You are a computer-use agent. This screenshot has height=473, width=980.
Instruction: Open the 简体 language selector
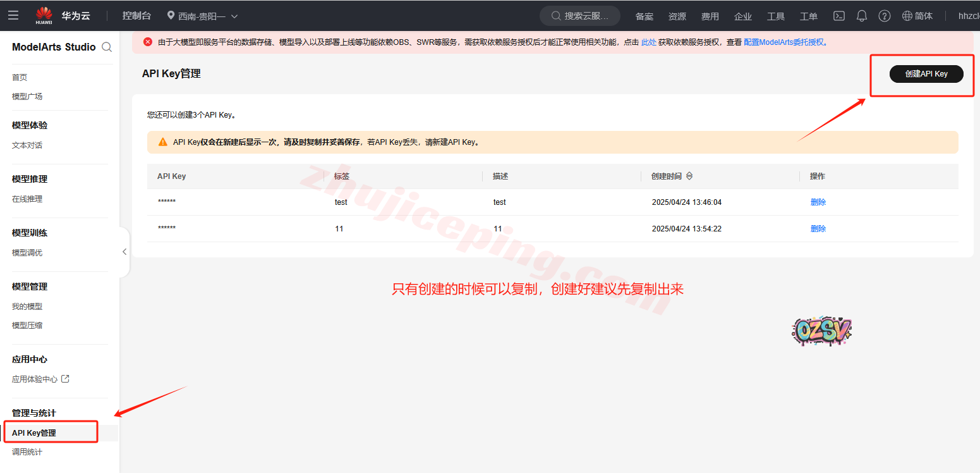(x=917, y=16)
